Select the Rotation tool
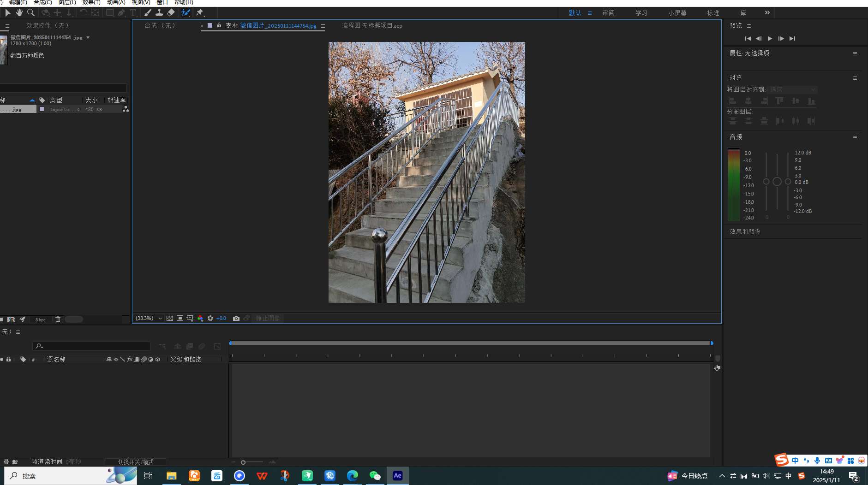 (x=84, y=13)
